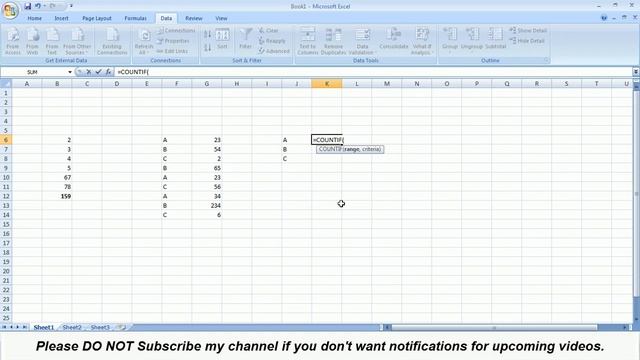640x360 pixels.
Task: Confirm formula with checkmark Enter button
Action: point(98,72)
